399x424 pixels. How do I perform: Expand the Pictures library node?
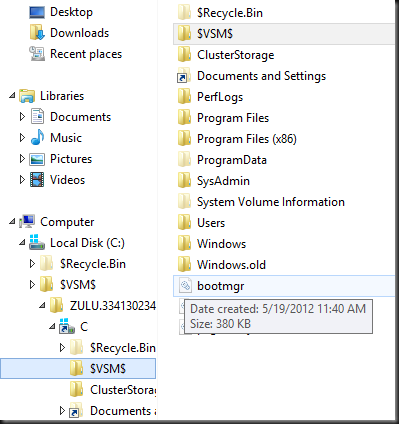coord(22,159)
